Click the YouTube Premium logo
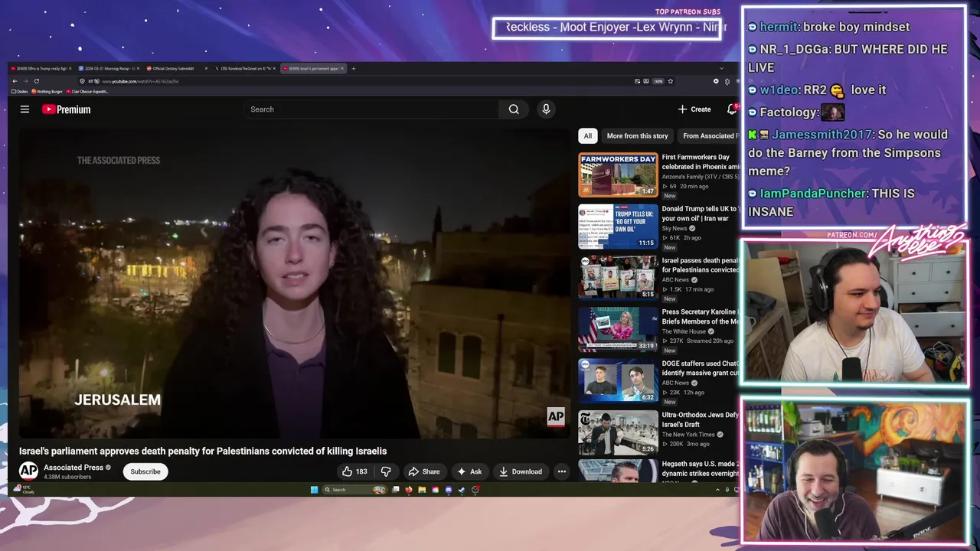Image resolution: width=980 pixels, height=551 pixels. click(66, 109)
